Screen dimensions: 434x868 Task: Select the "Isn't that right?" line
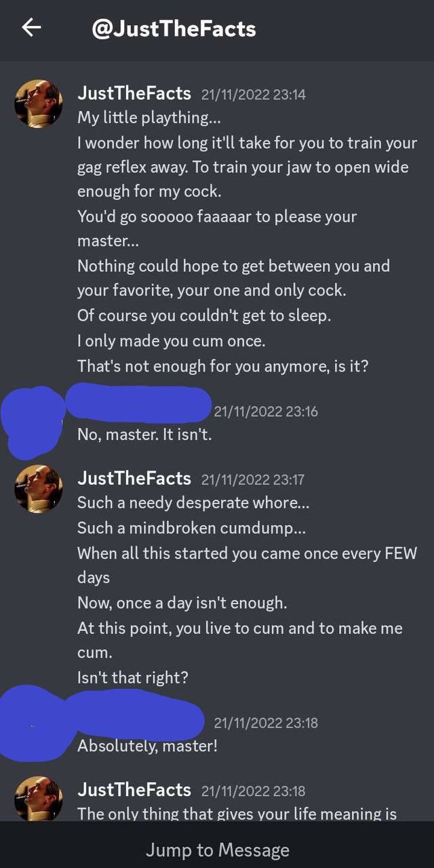[132, 677]
